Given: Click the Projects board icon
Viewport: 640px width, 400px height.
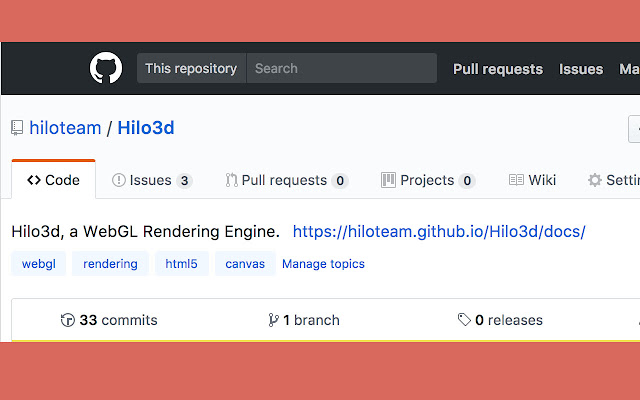Looking at the screenshot, I should 388,180.
